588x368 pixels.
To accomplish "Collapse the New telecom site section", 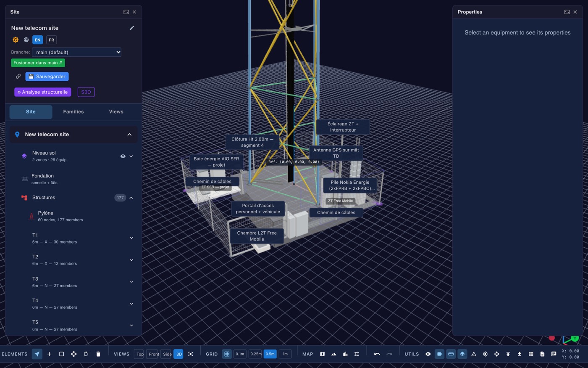I will pos(129,135).
